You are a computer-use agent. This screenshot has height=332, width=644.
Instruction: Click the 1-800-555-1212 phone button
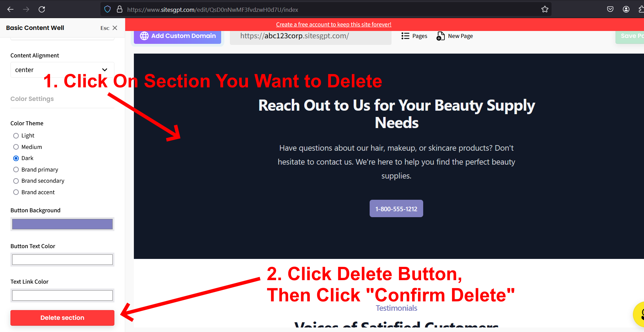(396, 208)
